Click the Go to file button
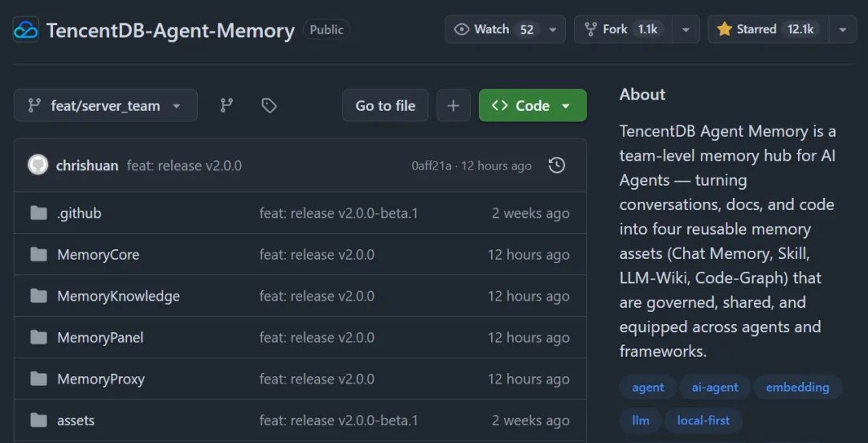The image size is (868, 443). point(385,105)
